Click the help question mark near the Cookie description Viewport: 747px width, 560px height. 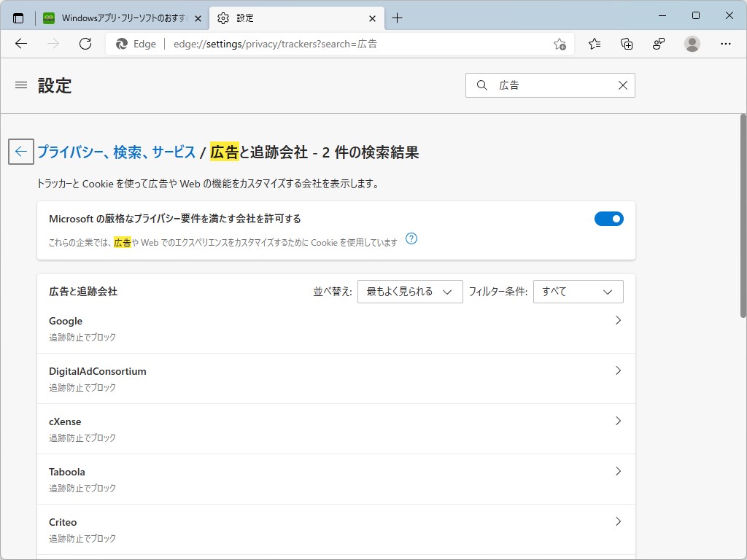(x=411, y=238)
